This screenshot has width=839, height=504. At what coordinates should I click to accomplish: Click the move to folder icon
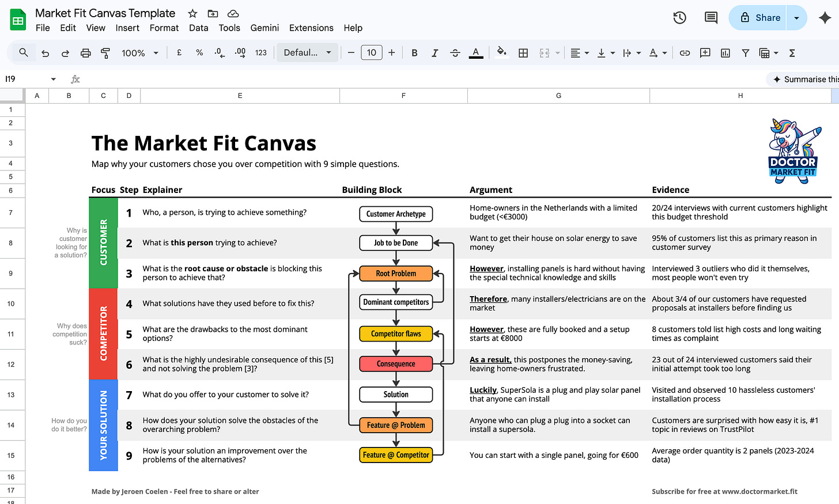[x=213, y=13]
